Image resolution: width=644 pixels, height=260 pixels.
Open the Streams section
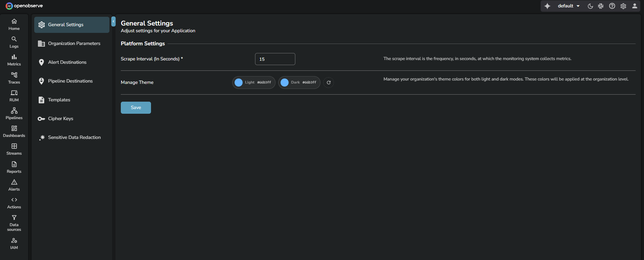pos(14,149)
